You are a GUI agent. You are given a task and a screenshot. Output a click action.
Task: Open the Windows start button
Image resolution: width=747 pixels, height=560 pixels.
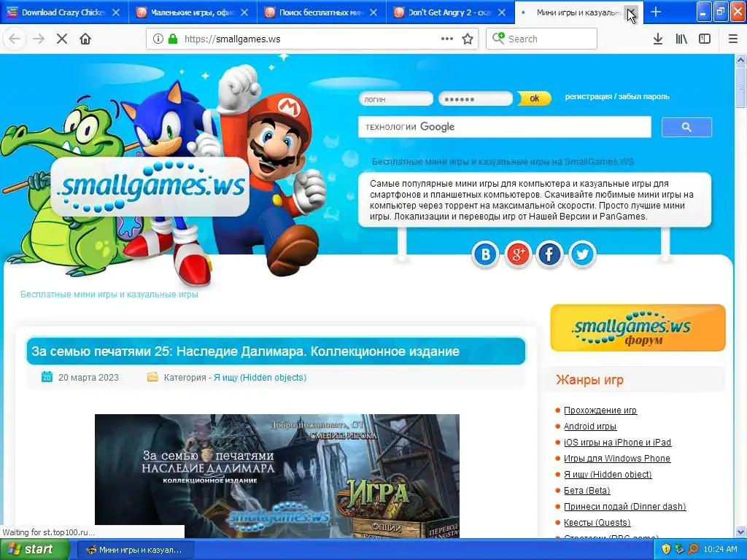[x=34, y=550]
